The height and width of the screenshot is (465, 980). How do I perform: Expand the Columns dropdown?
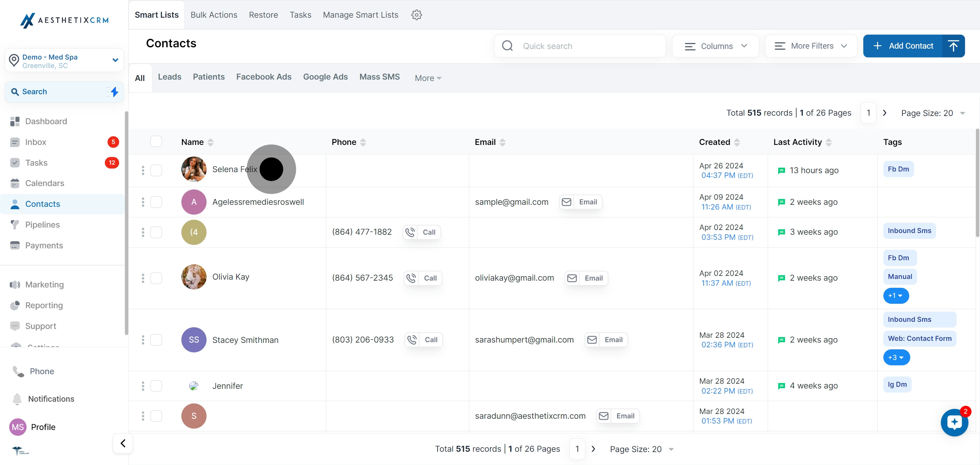(x=715, y=46)
